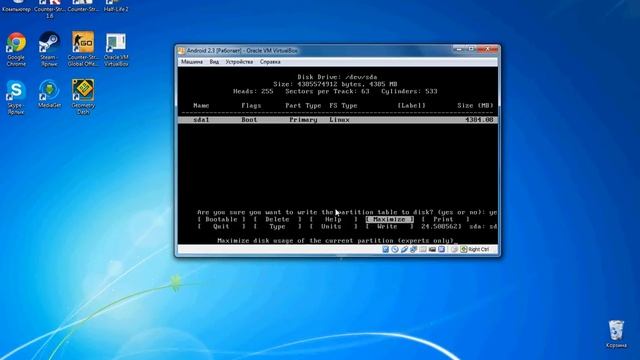Image resolution: width=640 pixels, height=360 pixels.
Task: Click the optical disc icon in VM status bar
Action: (x=395, y=249)
